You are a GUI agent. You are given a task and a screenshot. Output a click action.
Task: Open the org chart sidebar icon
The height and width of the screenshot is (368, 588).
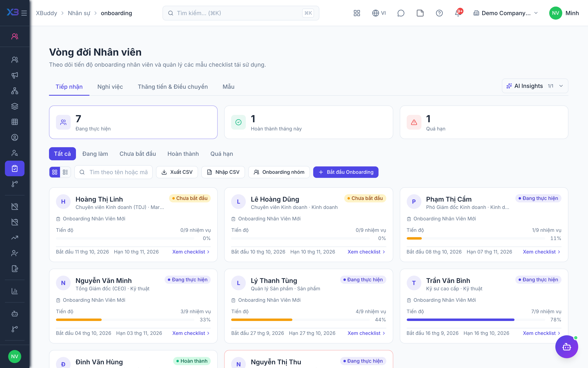(x=14, y=91)
